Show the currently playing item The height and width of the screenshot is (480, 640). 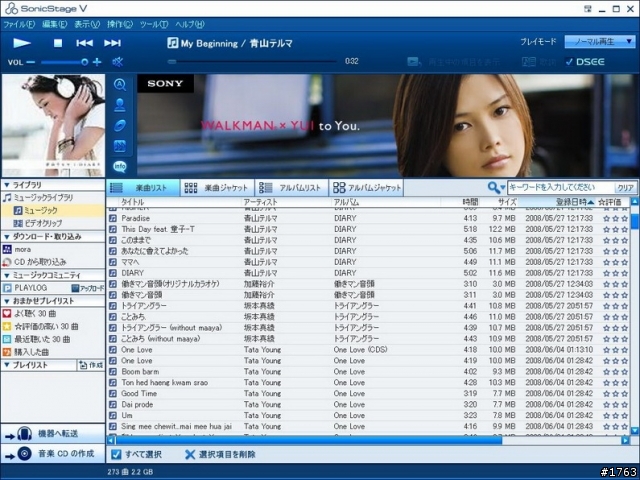coord(453,62)
